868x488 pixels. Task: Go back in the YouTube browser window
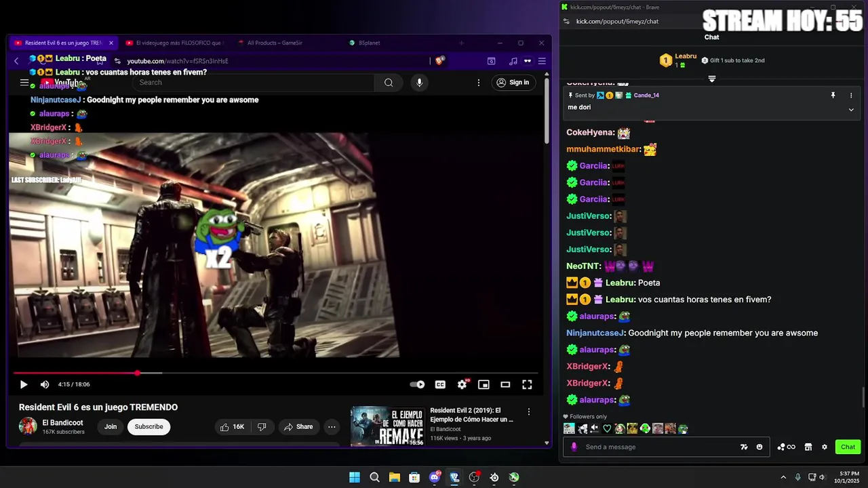(16, 61)
